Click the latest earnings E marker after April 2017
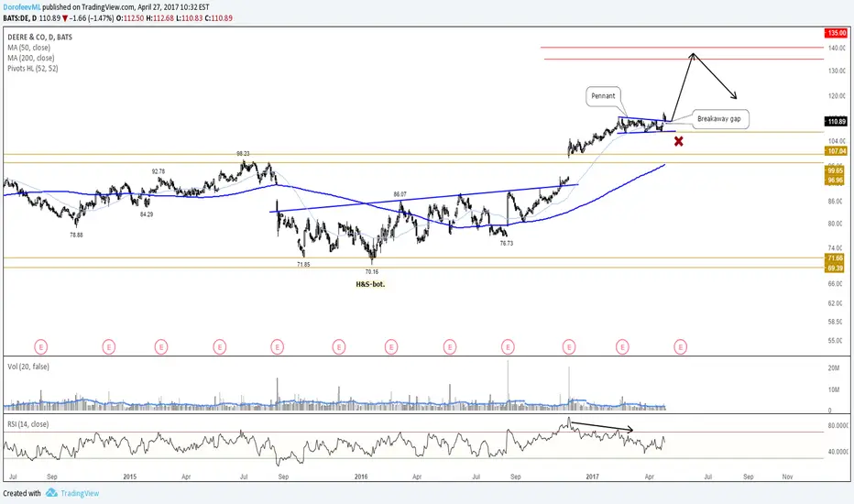Image resolution: width=854 pixels, height=504 pixels. coord(680,346)
